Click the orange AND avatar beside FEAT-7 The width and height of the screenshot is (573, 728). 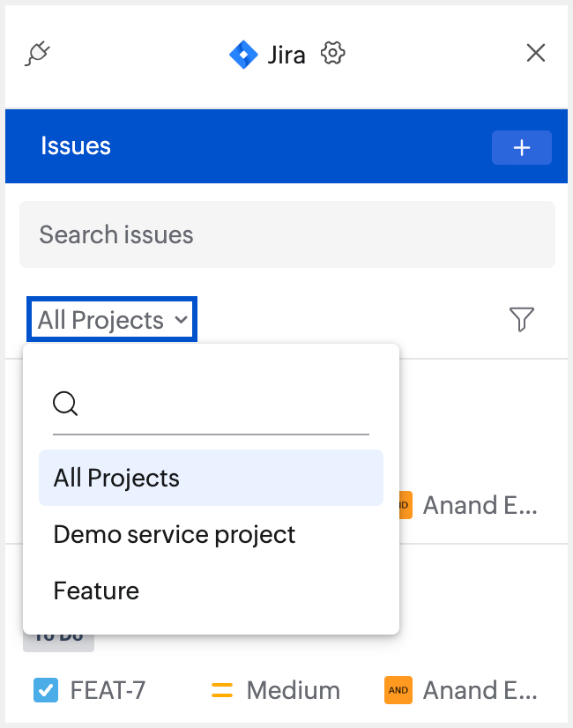tap(398, 690)
